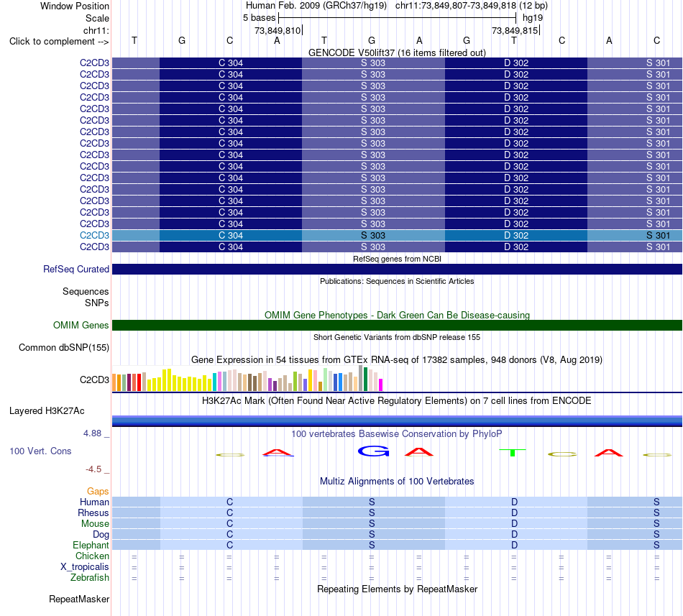Image resolution: width=683 pixels, height=616 pixels.
Task: Click the Window Position label
Action: pyautogui.click(x=75, y=6)
